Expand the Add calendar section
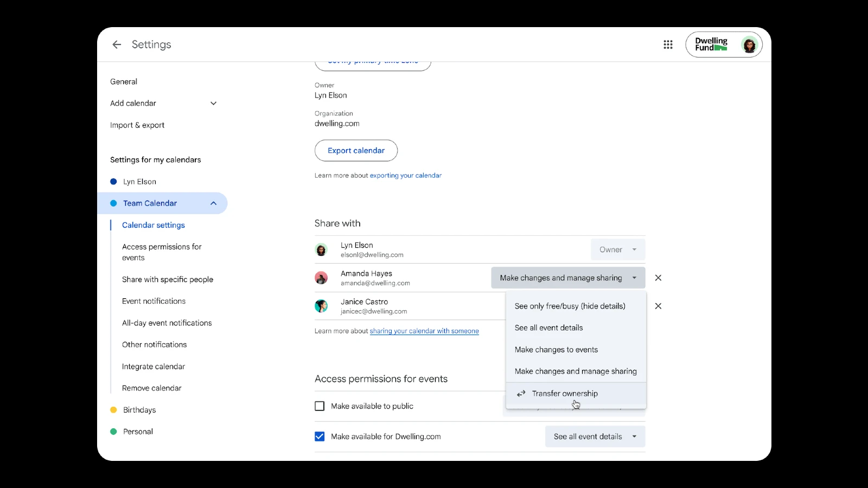Screen dimensions: 868x488 point(213,104)
